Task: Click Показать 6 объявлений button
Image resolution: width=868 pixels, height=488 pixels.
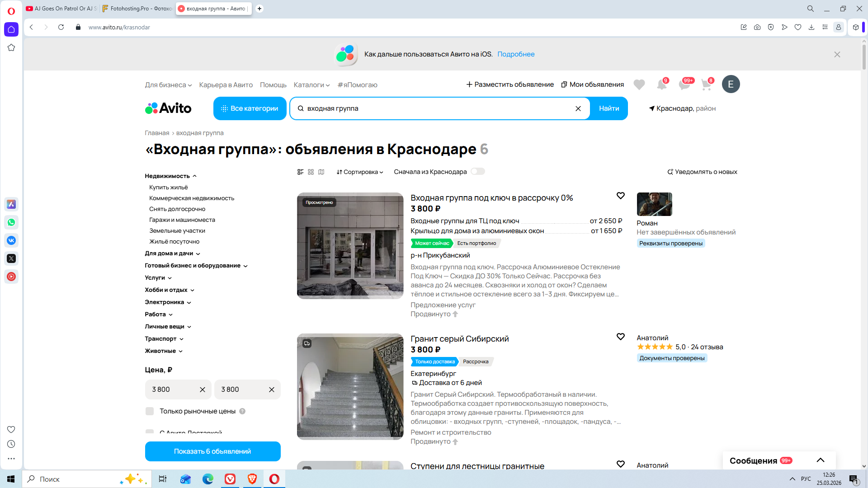Action: pyautogui.click(x=212, y=451)
